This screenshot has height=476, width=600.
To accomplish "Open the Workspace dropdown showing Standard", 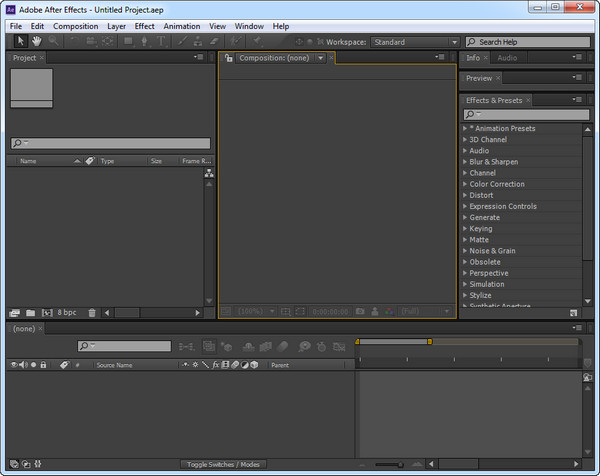I will [x=415, y=42].
